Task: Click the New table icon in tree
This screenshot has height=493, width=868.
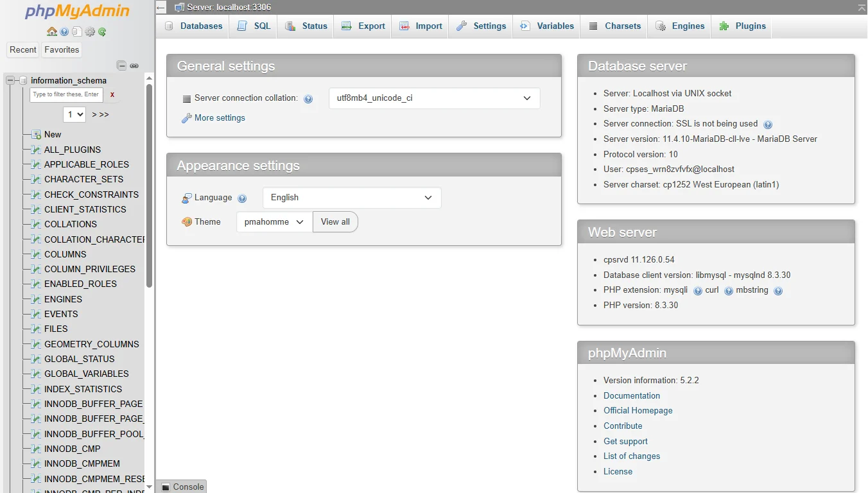Action: [37, 135]
